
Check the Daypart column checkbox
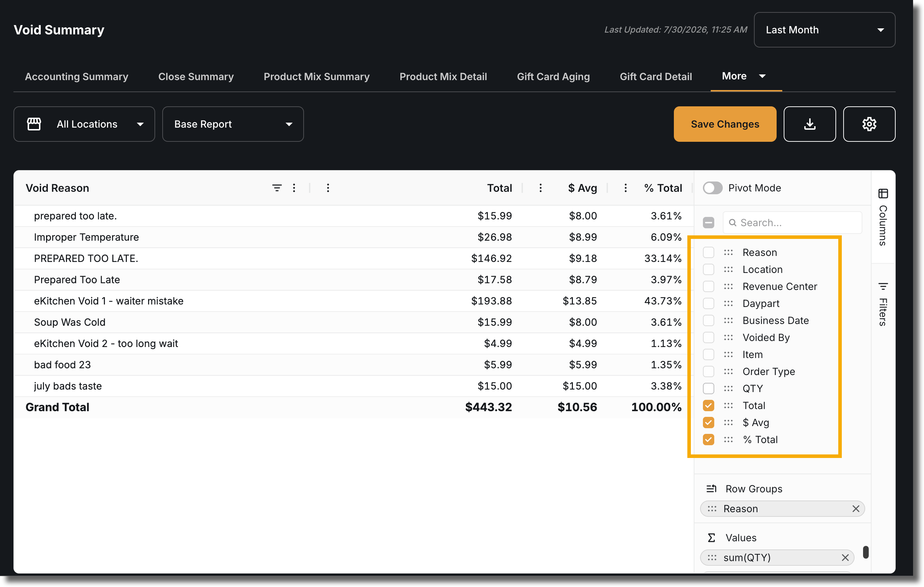click(708, 303)
